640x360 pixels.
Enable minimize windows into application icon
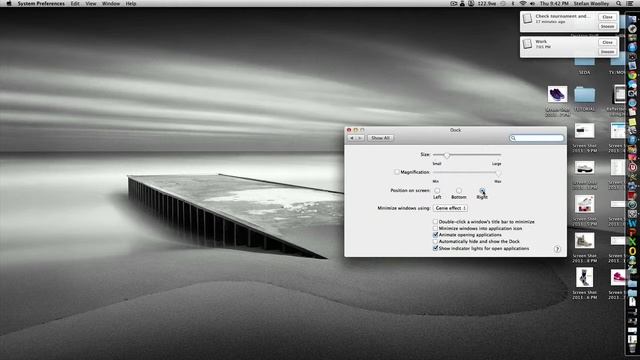(x=435, y=228)
